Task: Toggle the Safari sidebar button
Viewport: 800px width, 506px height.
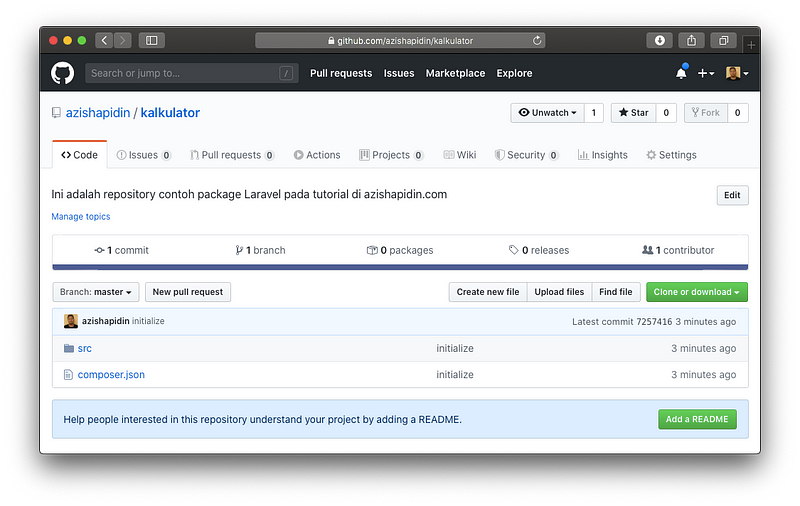Action: pos(152,41)
